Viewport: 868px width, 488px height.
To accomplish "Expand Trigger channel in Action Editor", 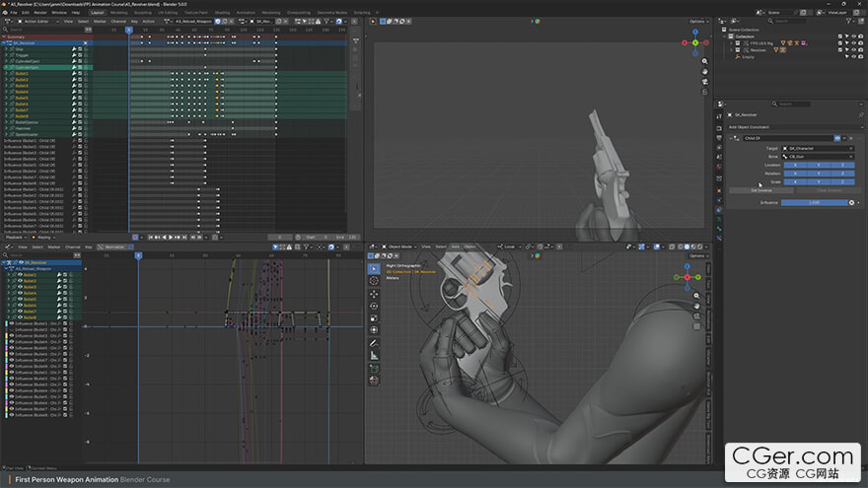I will 7,55.
